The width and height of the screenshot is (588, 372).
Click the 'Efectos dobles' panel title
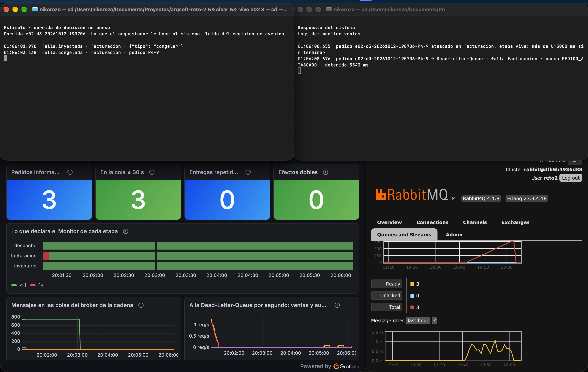(298, 172)
